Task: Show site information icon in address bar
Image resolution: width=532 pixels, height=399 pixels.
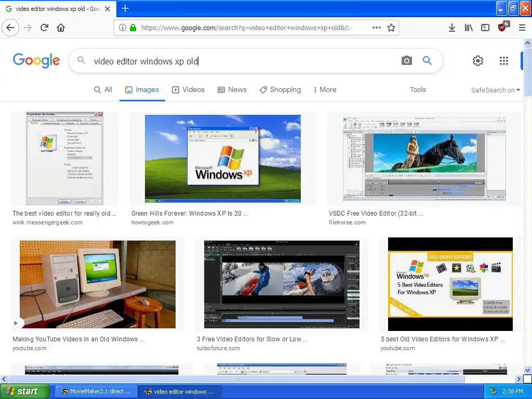Action: (x=123, y=28)
